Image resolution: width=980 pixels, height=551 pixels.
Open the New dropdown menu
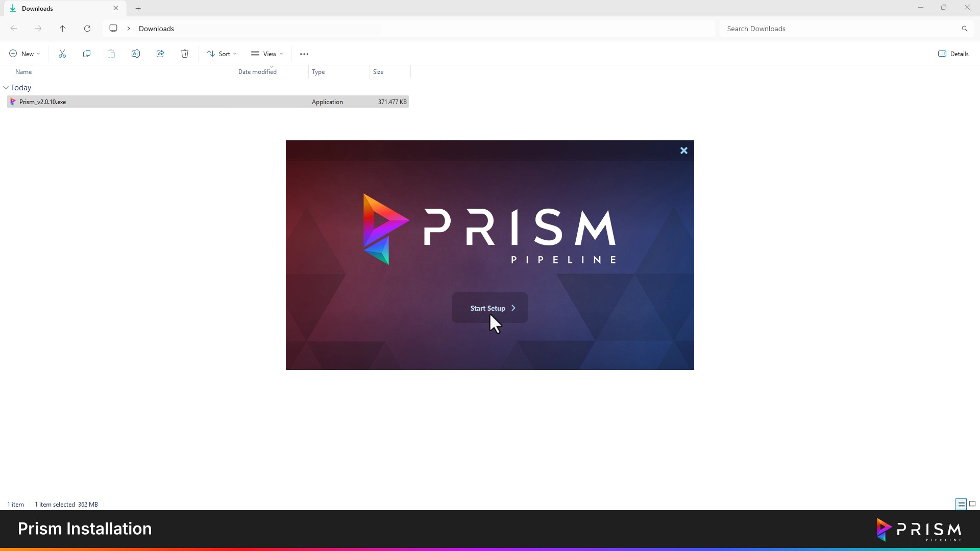point(24,54)
